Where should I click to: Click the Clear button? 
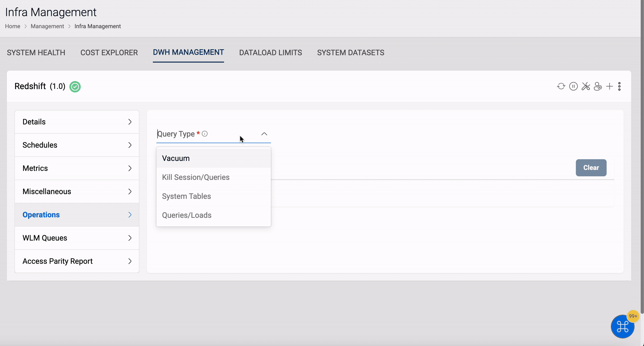[x=591, y=168]
